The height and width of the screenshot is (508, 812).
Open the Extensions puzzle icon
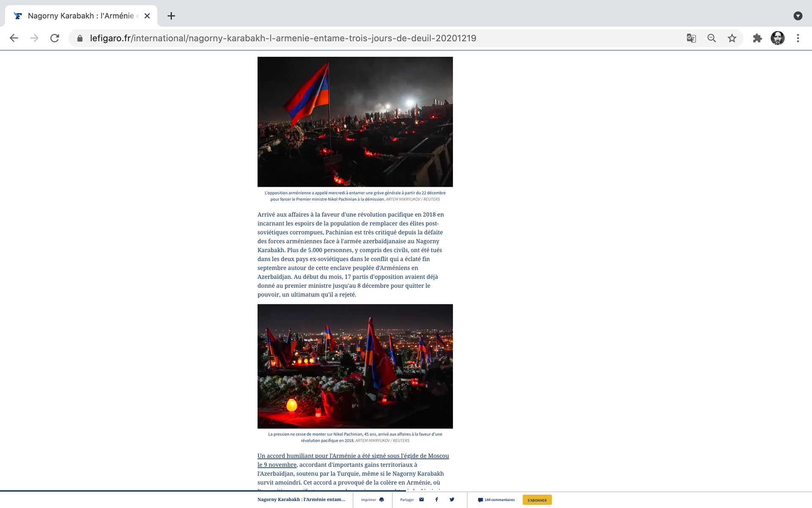pos(757,38)
